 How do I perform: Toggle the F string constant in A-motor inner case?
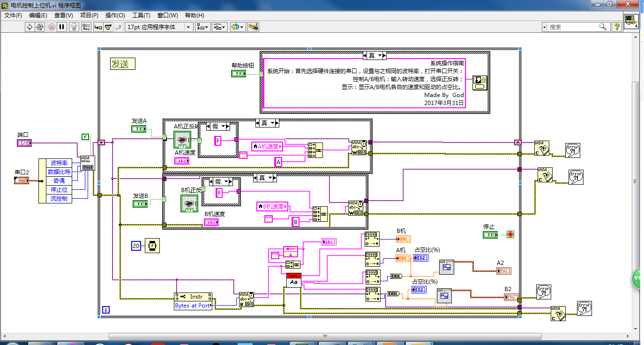(x=218, y=140)
